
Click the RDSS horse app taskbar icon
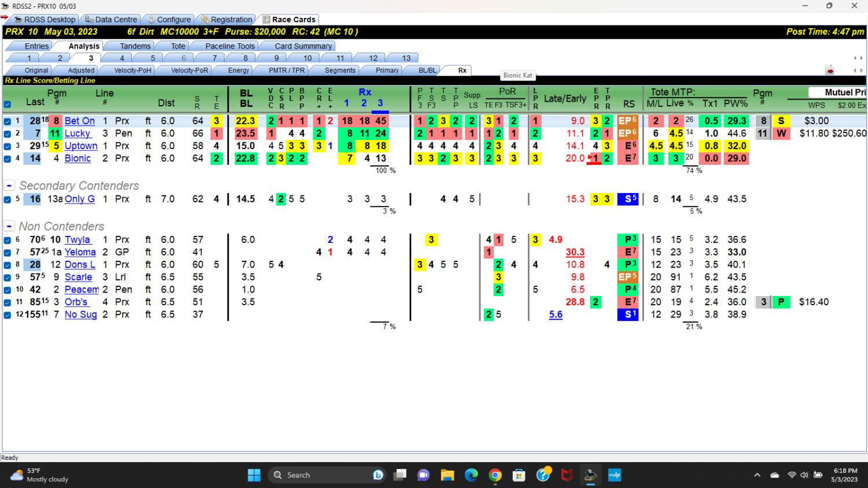[590, 475]
